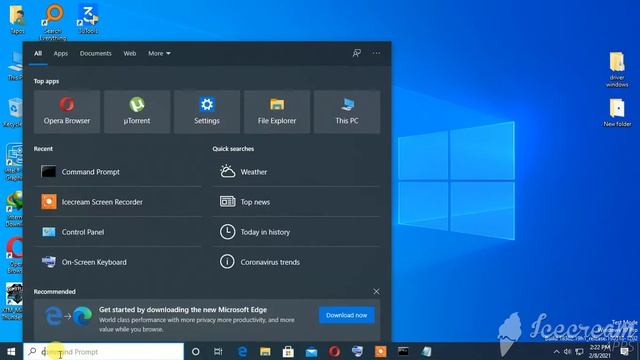Select the Search Everything desktop shortcut

[53, 22]
